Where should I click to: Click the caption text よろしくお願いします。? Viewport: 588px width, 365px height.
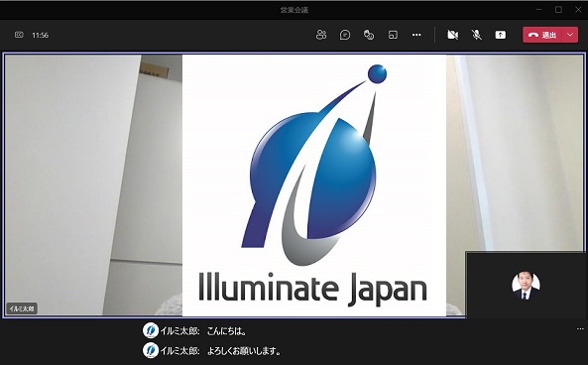tap(244, 351)
